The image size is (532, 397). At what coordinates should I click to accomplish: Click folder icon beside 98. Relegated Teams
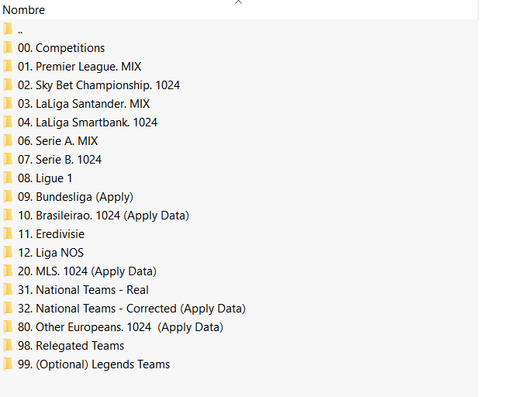(8, 346)
